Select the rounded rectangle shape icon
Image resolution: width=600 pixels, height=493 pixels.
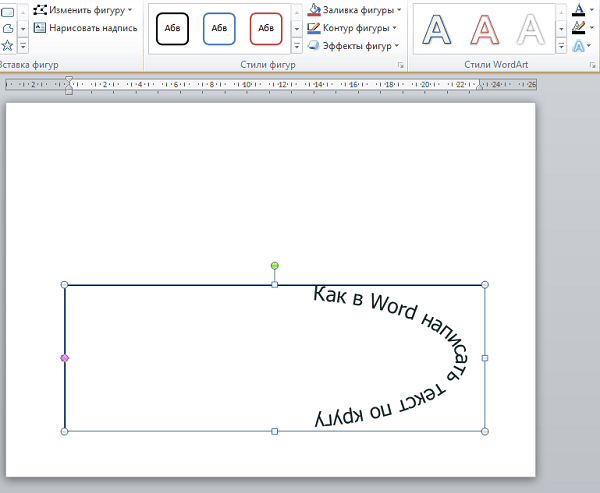click(8, 12)
